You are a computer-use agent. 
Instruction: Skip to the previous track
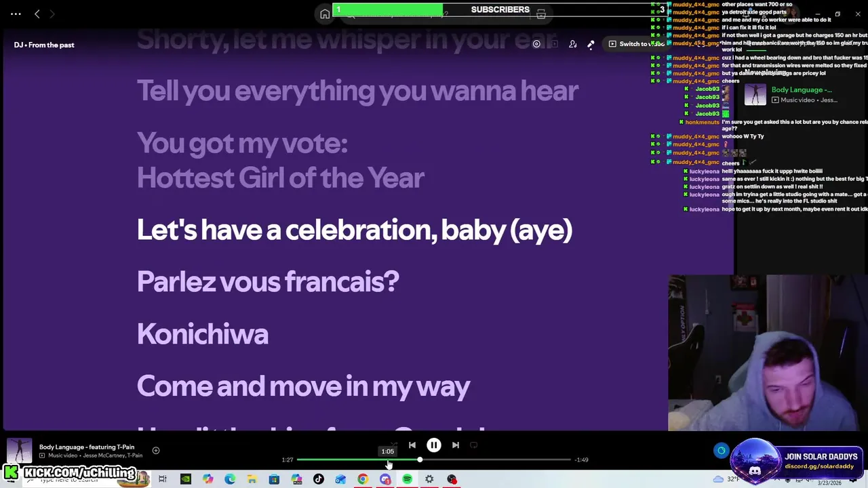point(412,445)
